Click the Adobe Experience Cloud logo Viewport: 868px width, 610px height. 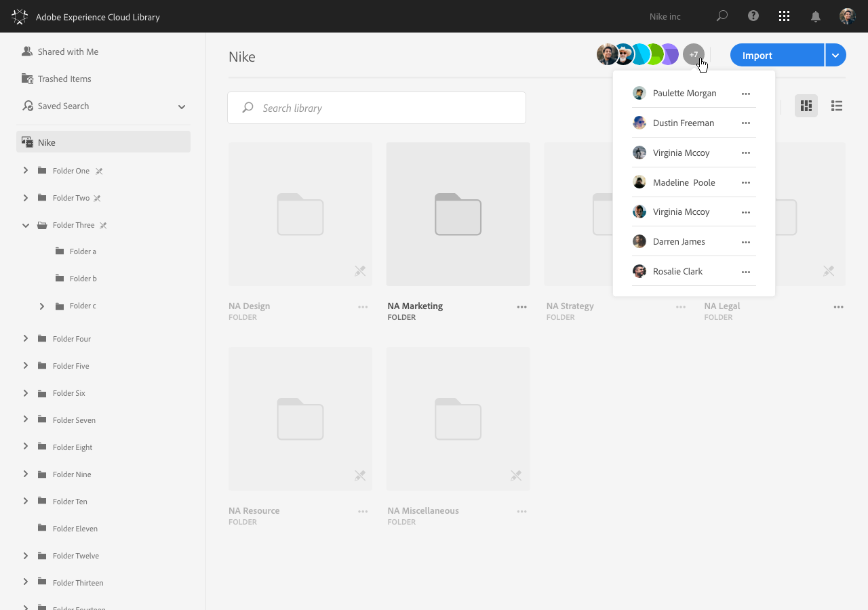pos(20,16)
